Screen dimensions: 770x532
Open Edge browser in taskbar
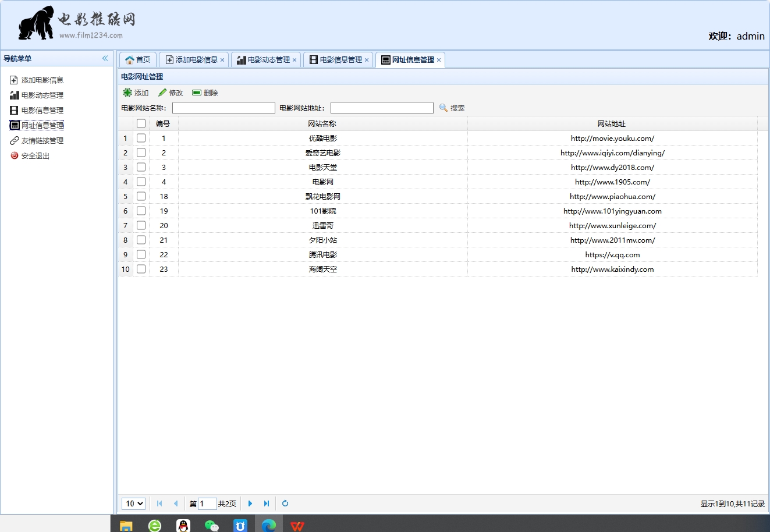point(268,525)
